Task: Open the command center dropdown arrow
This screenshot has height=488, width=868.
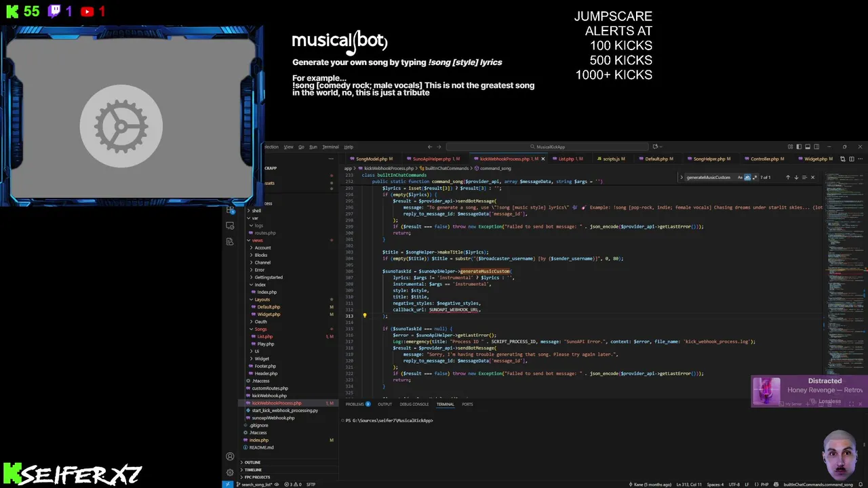Action: tap(660, 146)
